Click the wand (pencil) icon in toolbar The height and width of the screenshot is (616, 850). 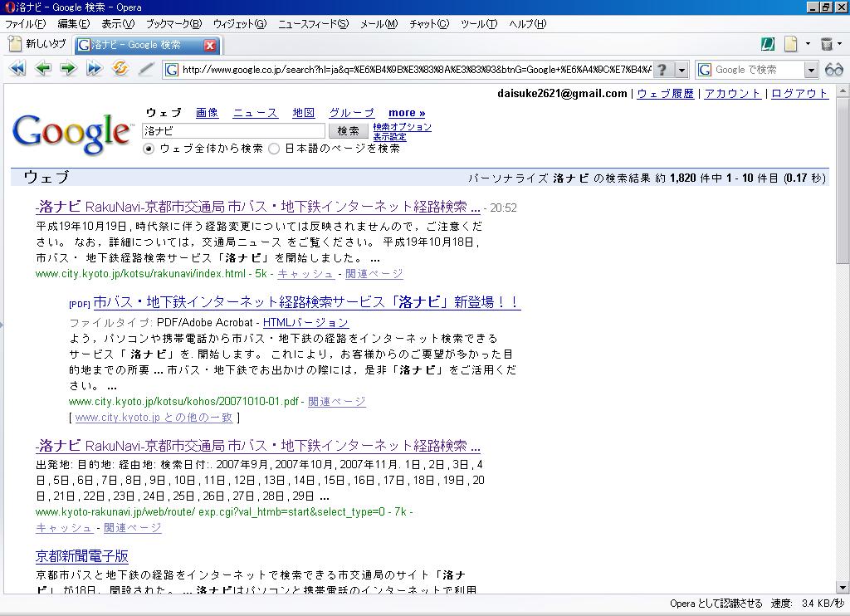pos(146,69)
